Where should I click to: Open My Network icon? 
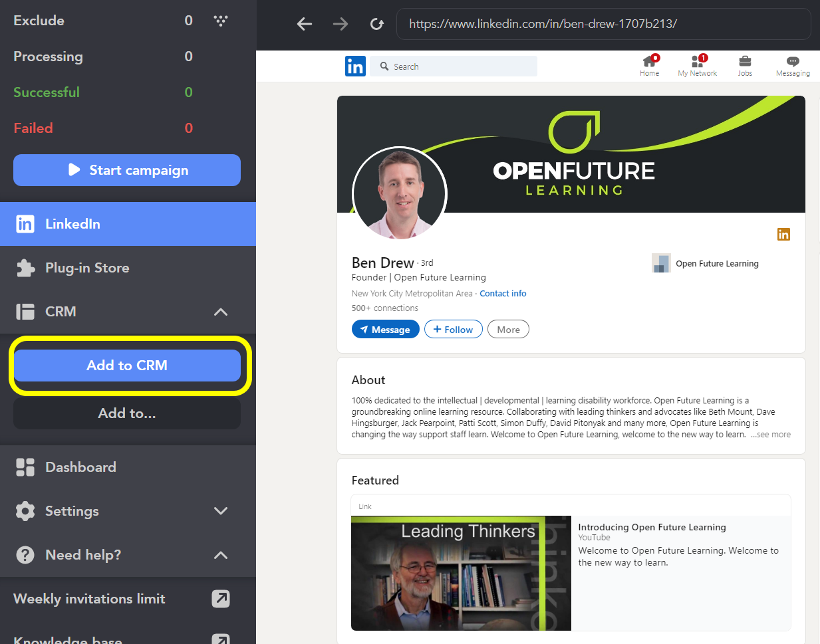pos(698,61)
